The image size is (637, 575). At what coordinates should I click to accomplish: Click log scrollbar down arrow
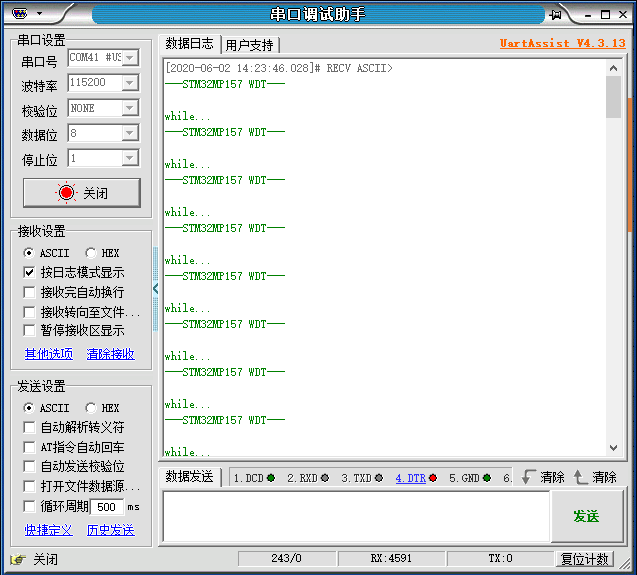click(x=613, y=448)
